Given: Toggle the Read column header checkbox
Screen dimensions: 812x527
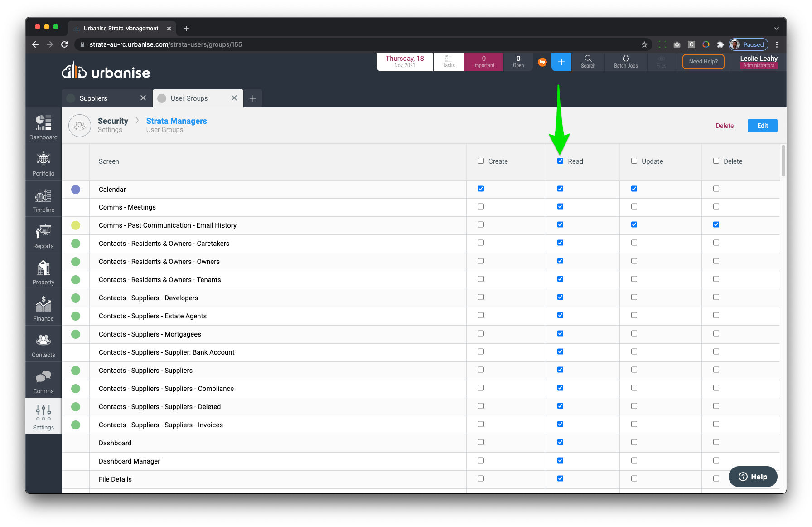Looking at the screenshot, I should pos(561,161).
